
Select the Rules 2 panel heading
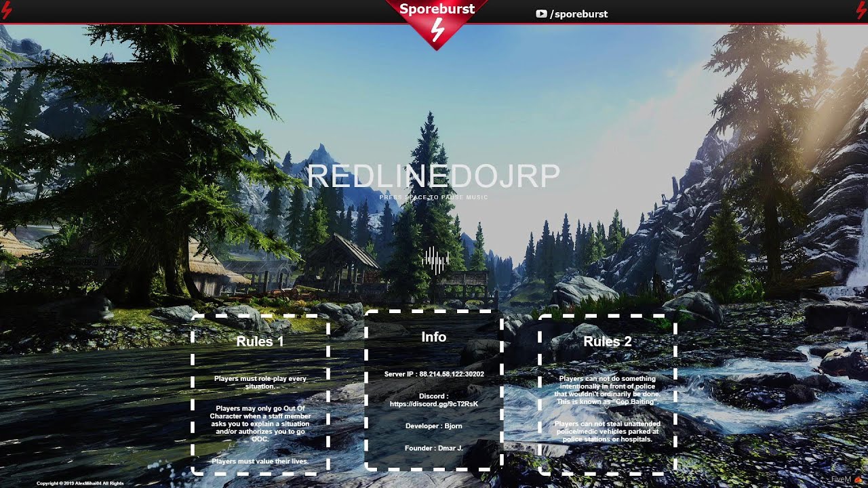pos(607,342)
